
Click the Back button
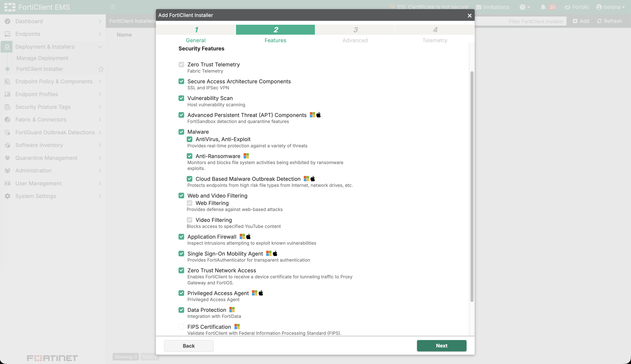click(x=189, y=346)
